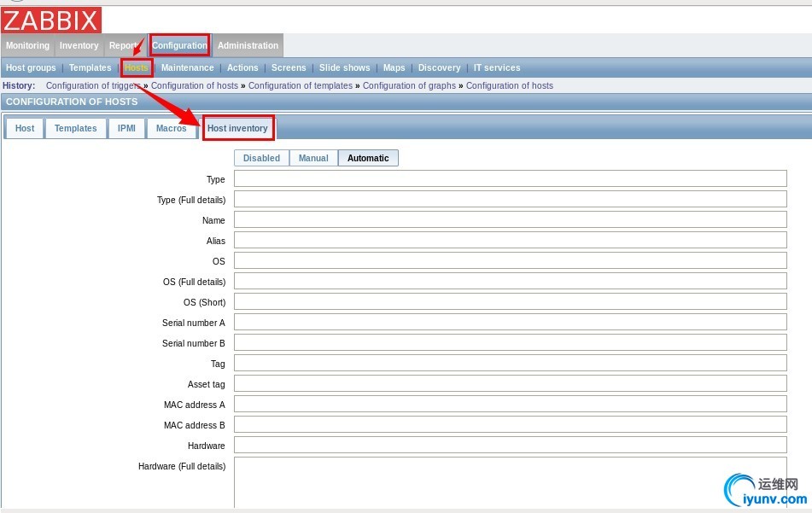The width and height of the screenshot is (812, 513).
Task: Open the Configuration main menu
Action: pos(179,45)
